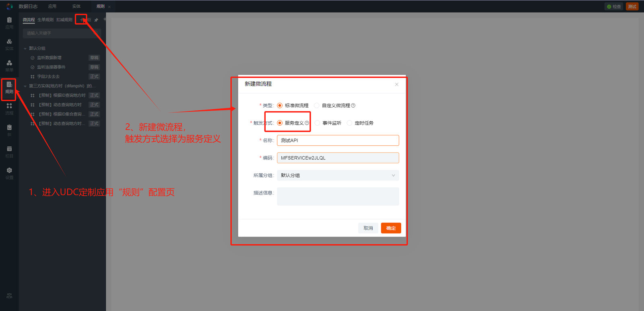644x311 pixels.
Task: Click 确定 button in dialog
Action: 391,228
